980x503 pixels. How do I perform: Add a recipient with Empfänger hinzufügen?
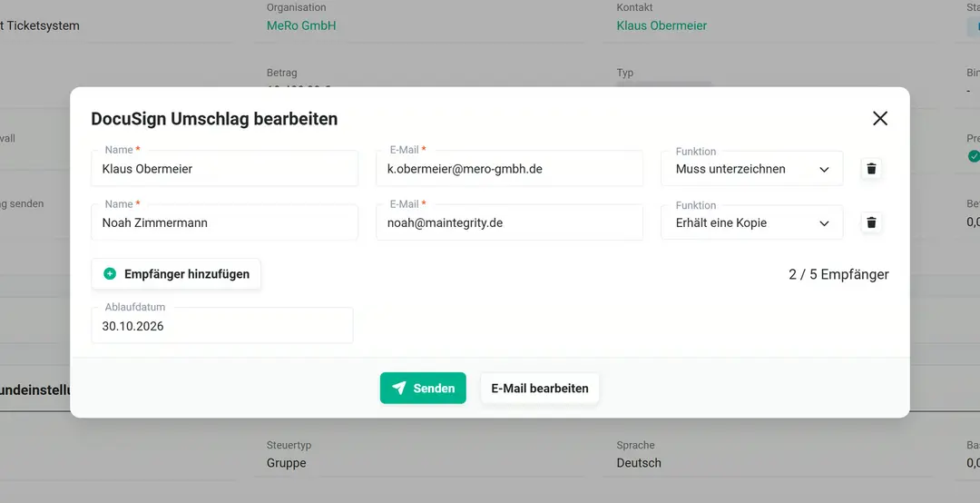click(176, 274)
